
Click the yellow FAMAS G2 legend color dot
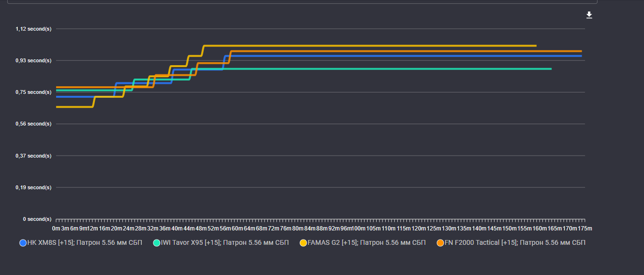pyautogui.click(x=303, y=243)
